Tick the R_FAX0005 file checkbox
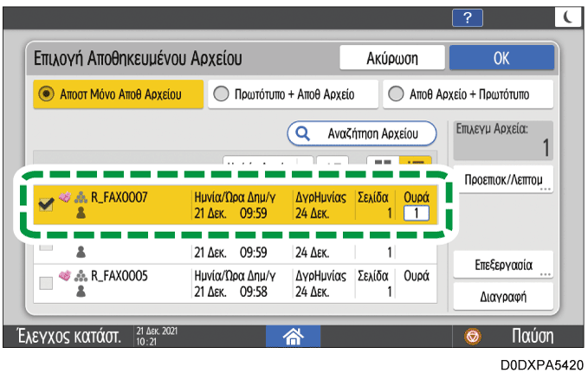Image resolution: width=588 pixels, height=373 pixels. point(45,281)
